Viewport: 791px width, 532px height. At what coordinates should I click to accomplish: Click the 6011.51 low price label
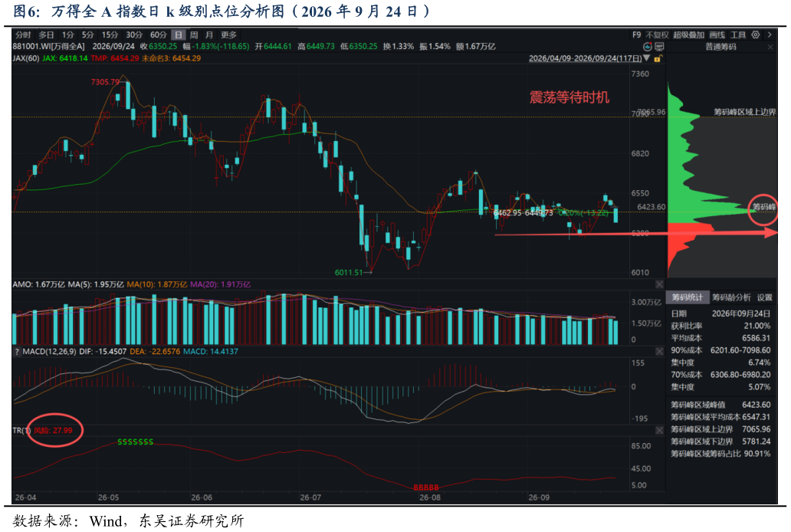tap(349, 273)
